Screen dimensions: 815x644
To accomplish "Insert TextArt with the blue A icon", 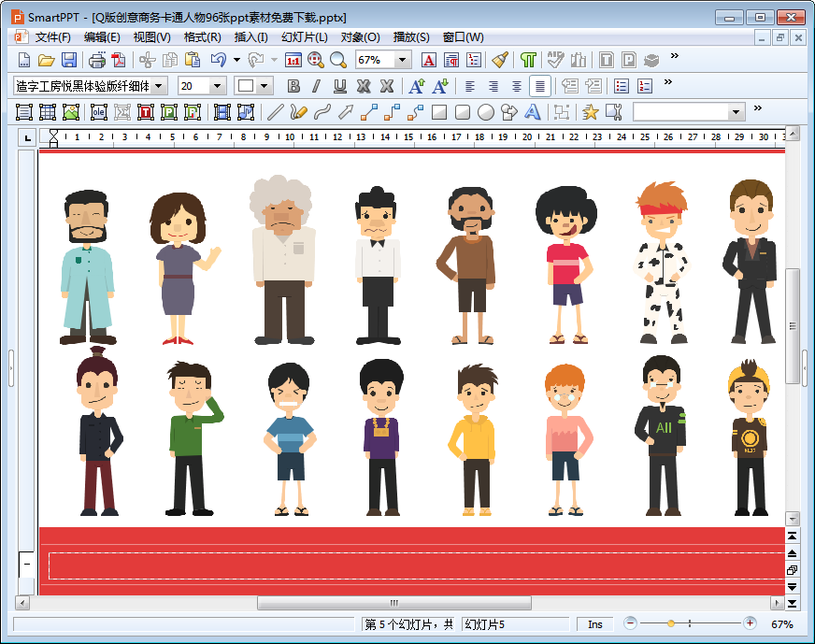I will [532, 112].
